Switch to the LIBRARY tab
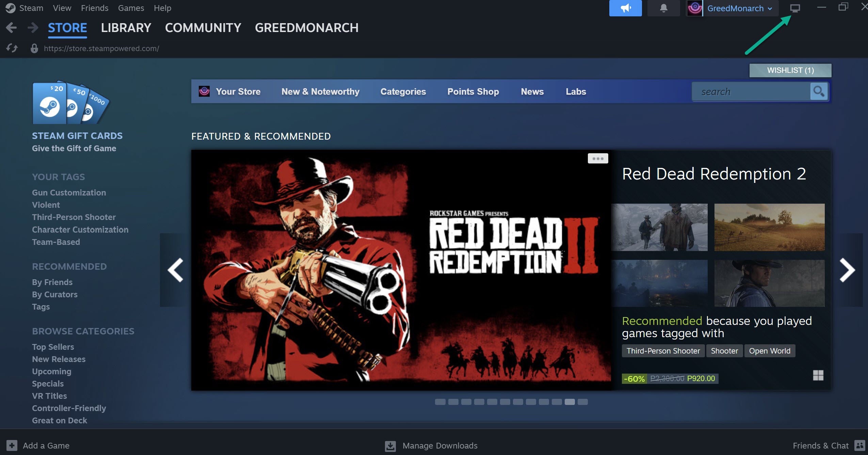The width and height of the screenshot is (868, 455). [x=126, y=28]
